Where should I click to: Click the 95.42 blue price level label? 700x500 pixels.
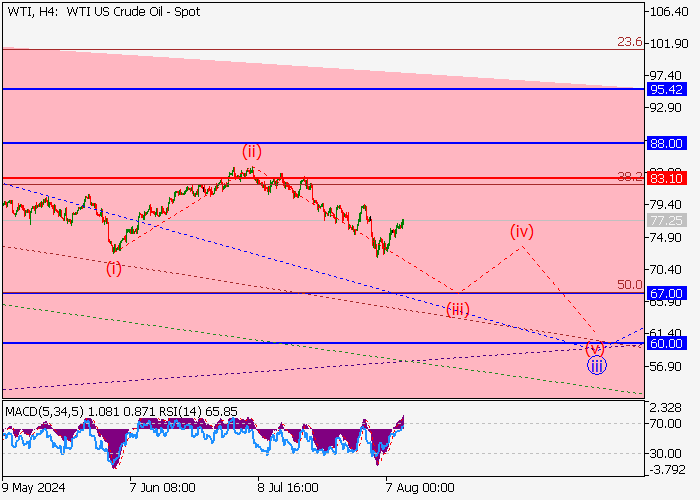point(667,89)
